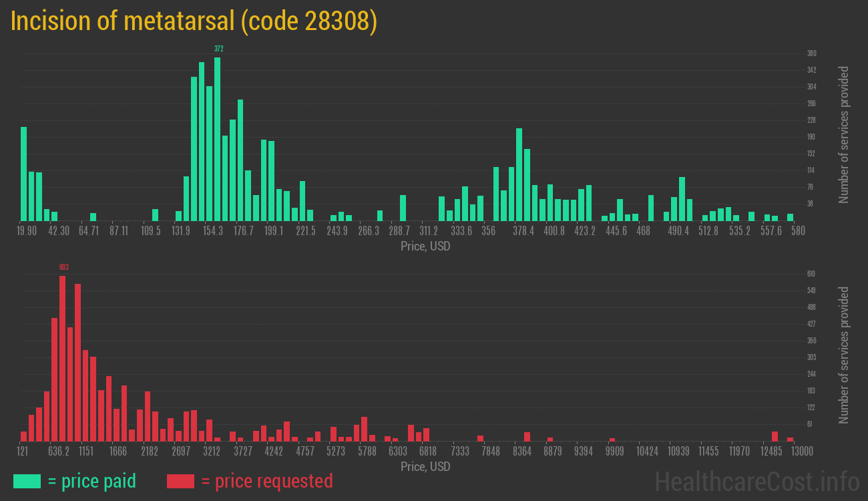Click the '= price requested' legend text
868x501 pixels.
[x=266, y=481]
